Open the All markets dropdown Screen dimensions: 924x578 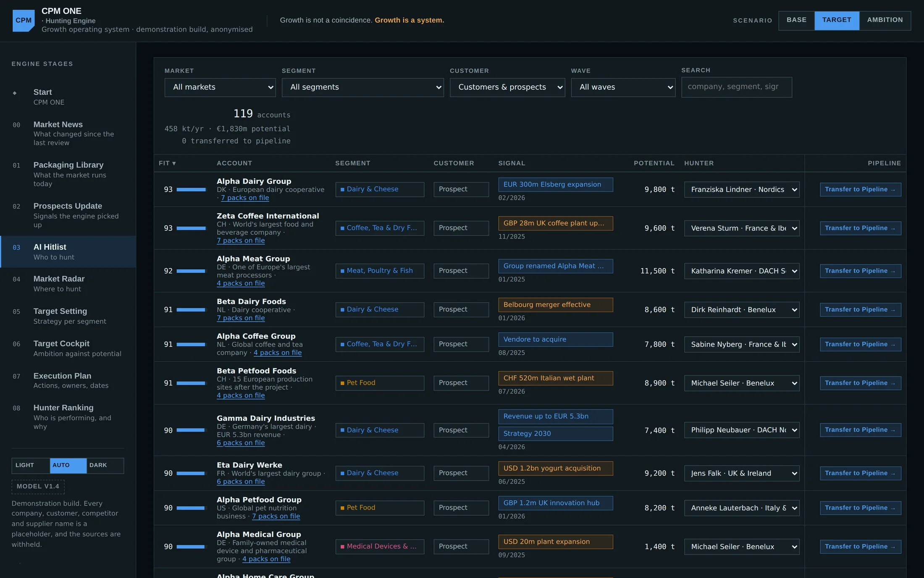pyautogui.click(x=220, y=87)
